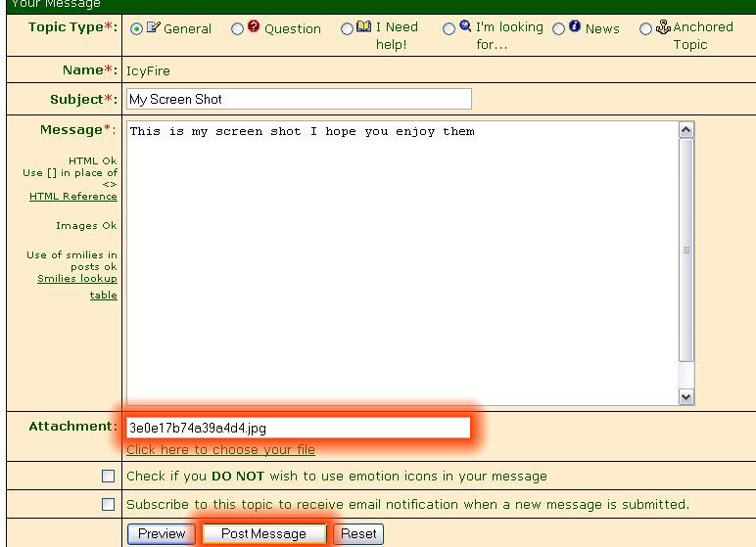This screenshot has width=756, height=547.
Task: Choose the I Need help! radio button
Action: (x=347, y=29)
